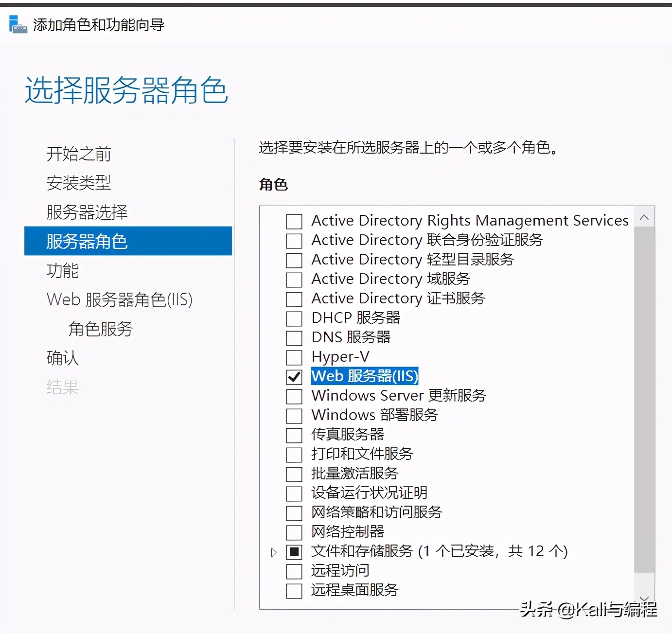This screenshot has height=633, width=672.
Task: Tick the 远程访问 checkbox
Action: tap(294, 572)
